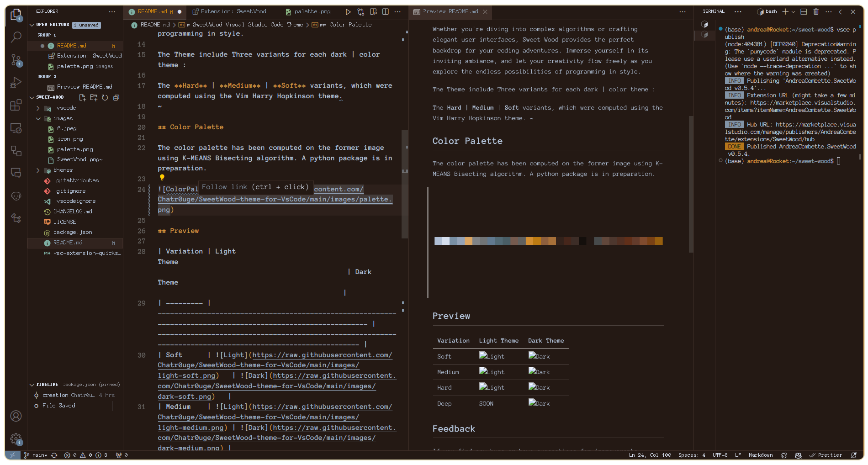The height and width of the screenshot is (465, 868).
Task: Refresh the SWEET-WOOD explorer
Action: pos(105,97)
